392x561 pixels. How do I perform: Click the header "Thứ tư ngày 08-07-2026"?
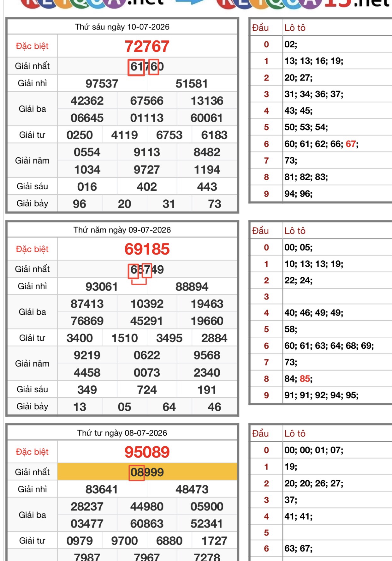click(x=122, y=433)
